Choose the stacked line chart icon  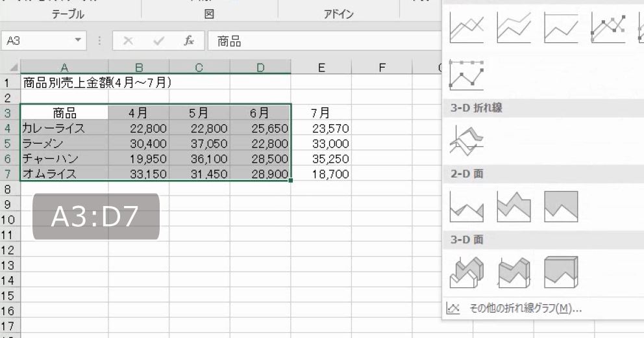pos(514,27)
